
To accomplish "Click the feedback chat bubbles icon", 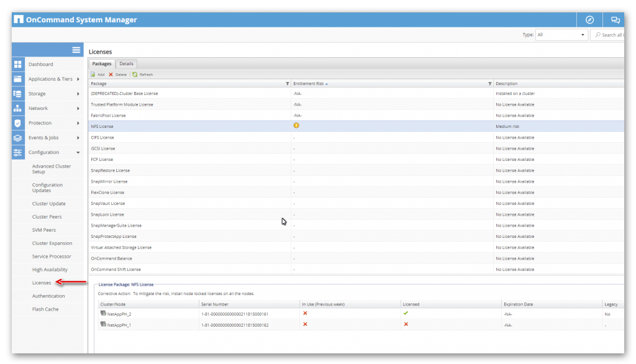I will (x=616, y=19).
